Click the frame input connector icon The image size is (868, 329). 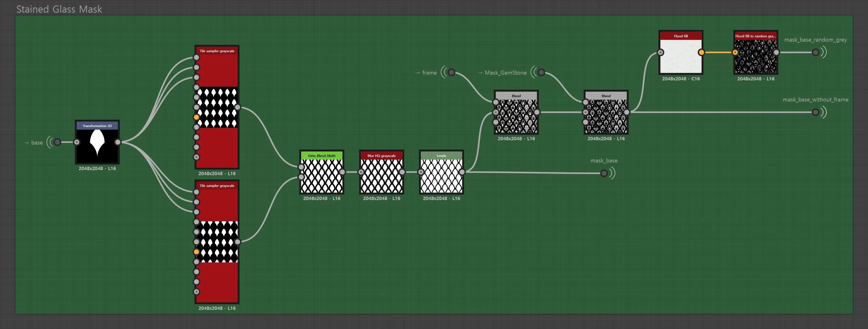point(451,72)
